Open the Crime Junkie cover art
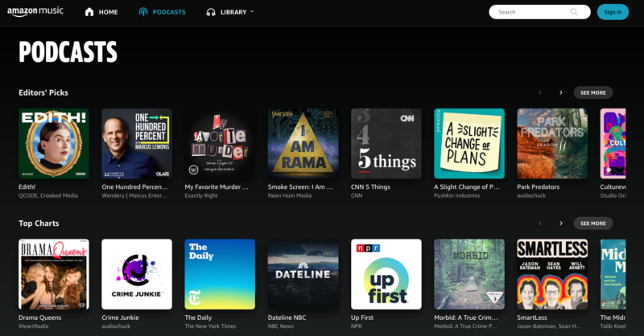This screenshot has height=336, width=644. 137,274
